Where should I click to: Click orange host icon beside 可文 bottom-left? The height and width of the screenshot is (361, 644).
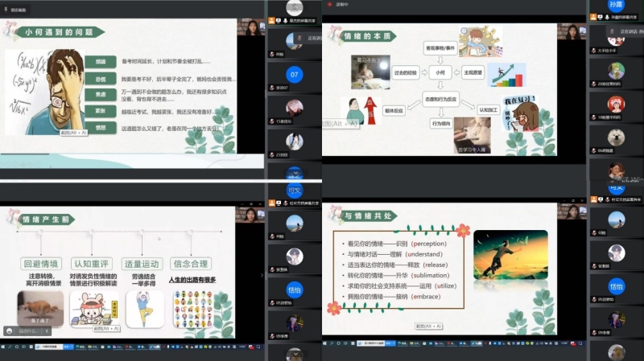(271, 203)
